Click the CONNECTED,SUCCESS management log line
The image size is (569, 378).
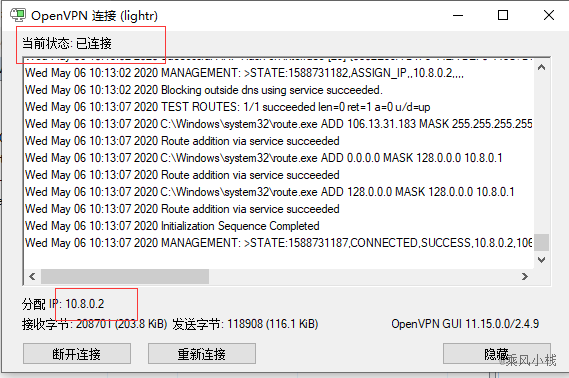(x=278, y=243)
